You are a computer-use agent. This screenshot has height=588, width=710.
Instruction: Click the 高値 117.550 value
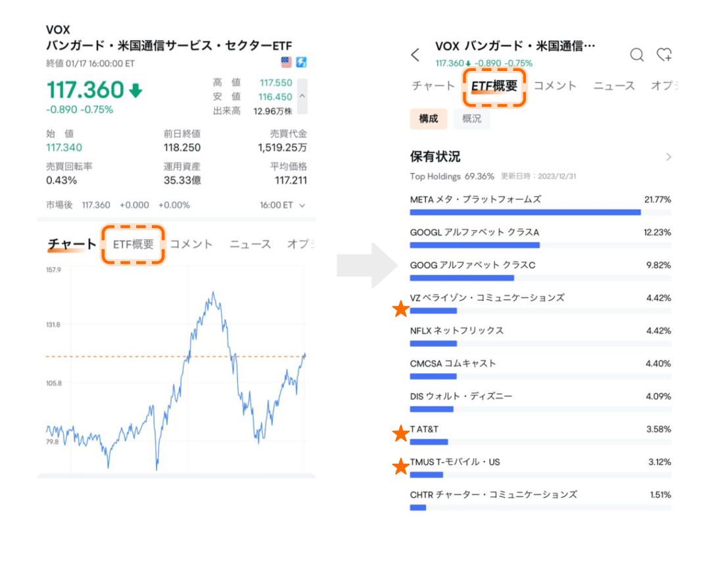[x=275, y=82]
